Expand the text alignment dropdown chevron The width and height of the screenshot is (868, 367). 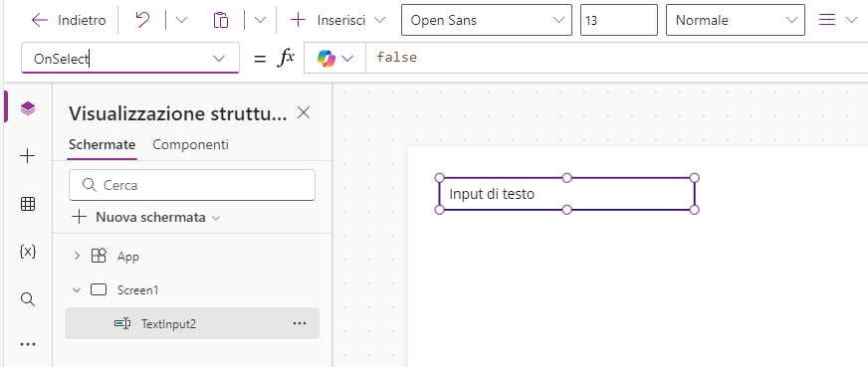(851, 21)
